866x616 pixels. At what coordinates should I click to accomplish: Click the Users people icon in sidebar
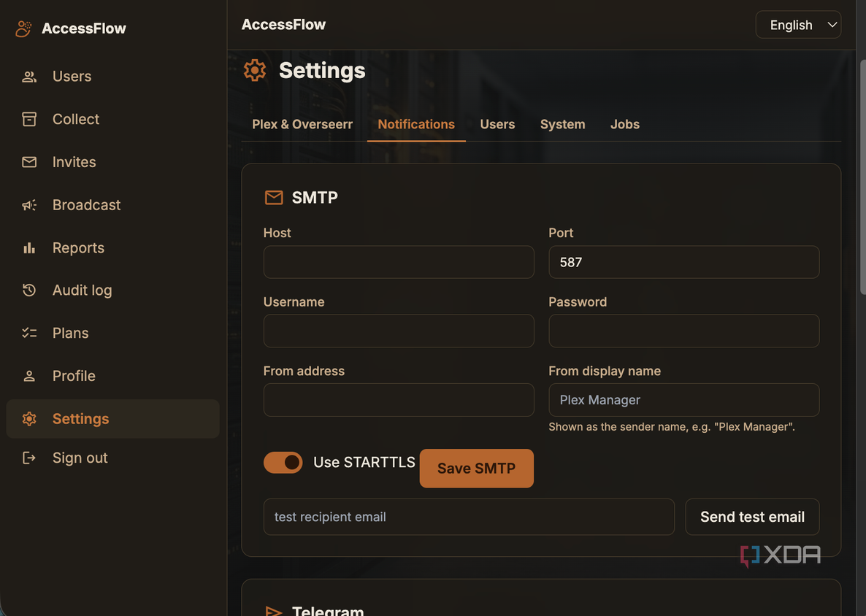point(29,77)
